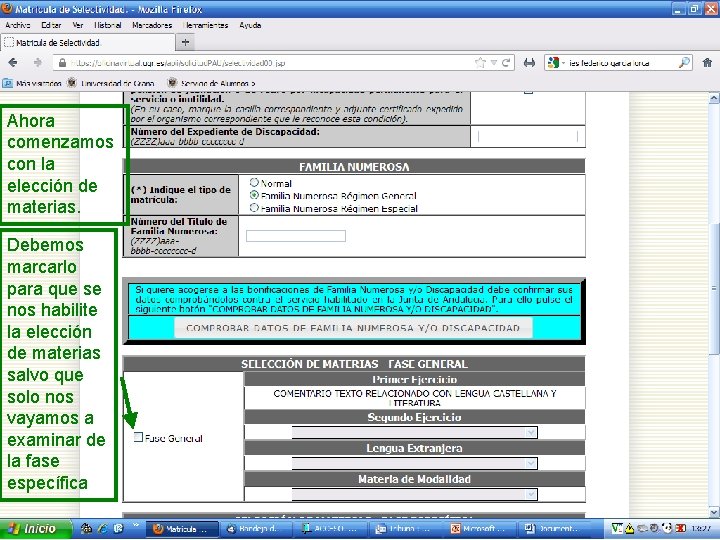Click the page vertical scrollbar thumb
This screenshot has width=720, height=540.
(714, 288)
